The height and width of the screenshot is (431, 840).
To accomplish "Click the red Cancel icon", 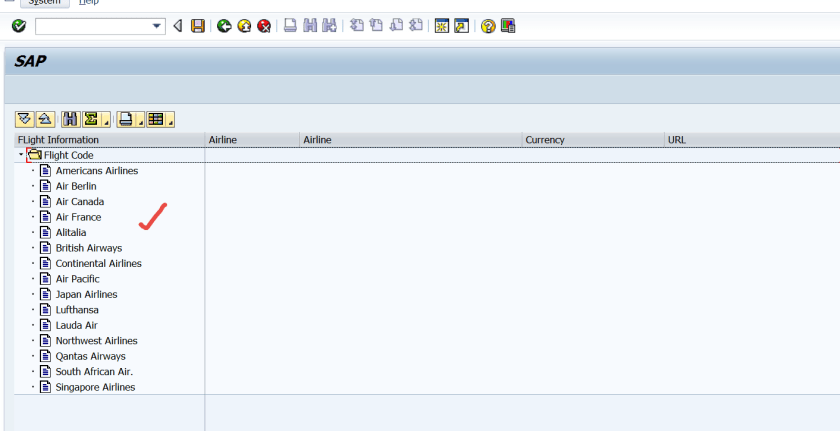I will pos(264,26).
